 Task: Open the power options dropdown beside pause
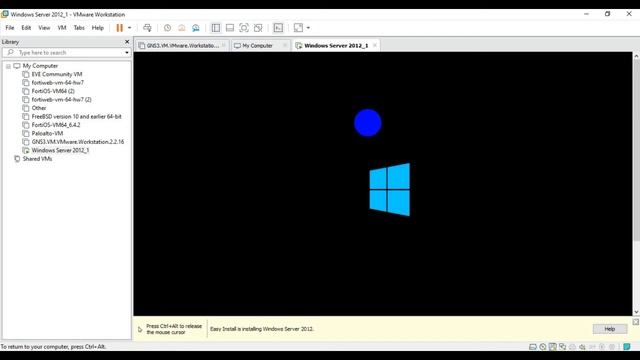[129, 28]
